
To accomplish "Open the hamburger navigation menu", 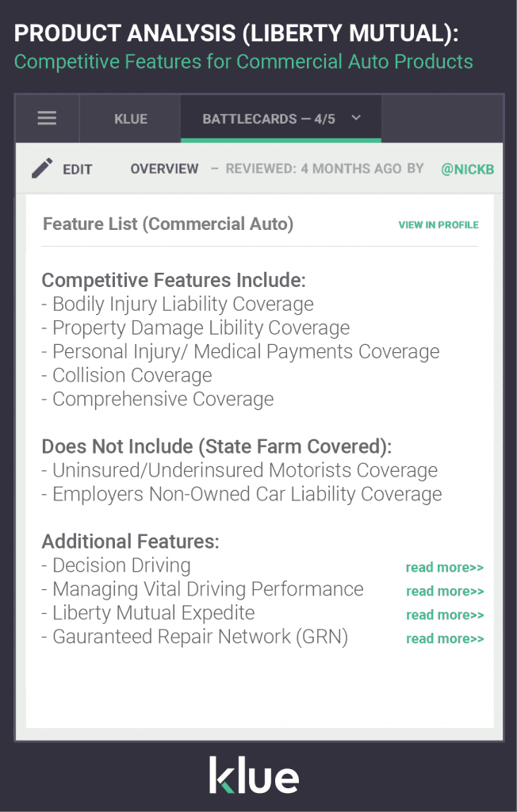I will tap(47, 117).
